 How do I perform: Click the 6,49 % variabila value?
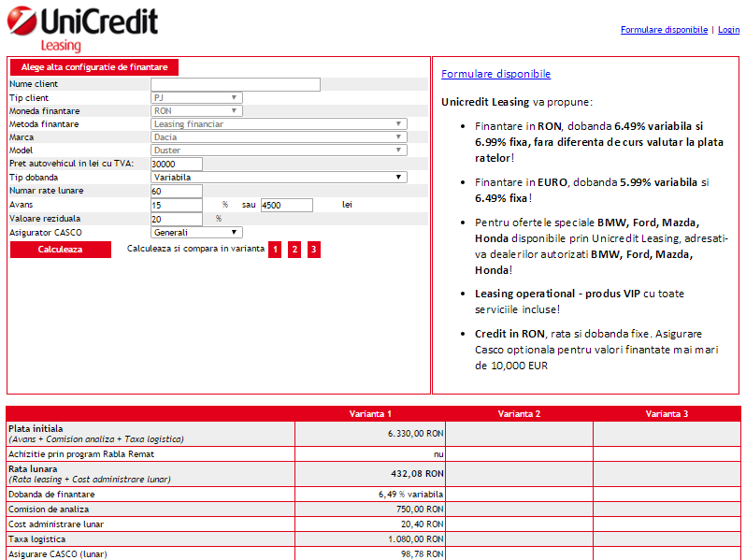[411, 495]
